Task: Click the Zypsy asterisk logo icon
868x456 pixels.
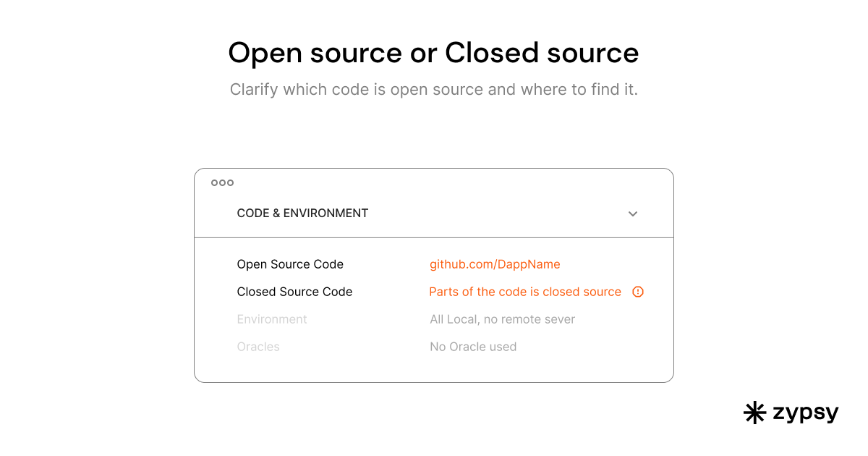Action: point(754,413)
